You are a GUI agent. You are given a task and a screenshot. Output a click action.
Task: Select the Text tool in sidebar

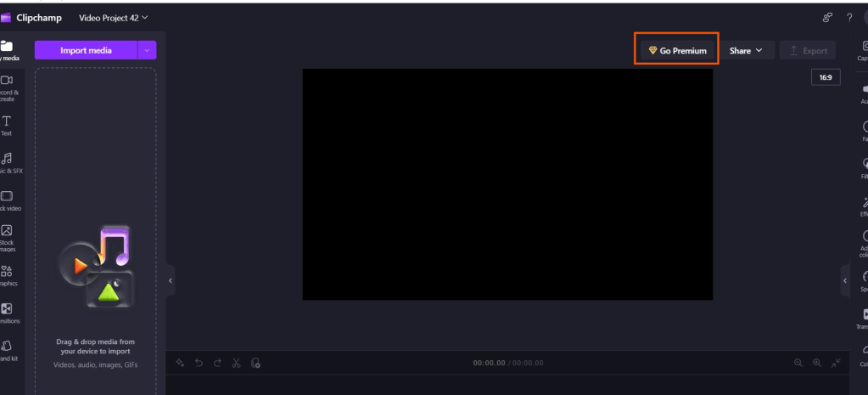[7, 125]
